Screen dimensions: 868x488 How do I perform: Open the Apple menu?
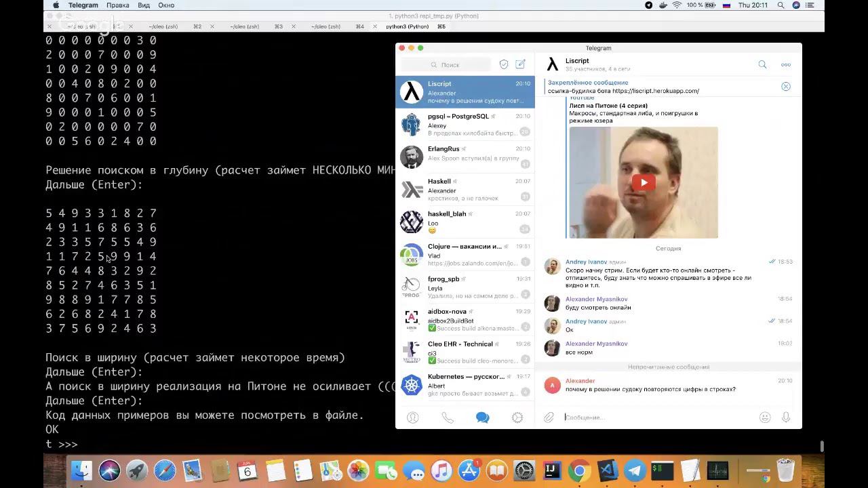pyautogui.click(x=56, y=5)
